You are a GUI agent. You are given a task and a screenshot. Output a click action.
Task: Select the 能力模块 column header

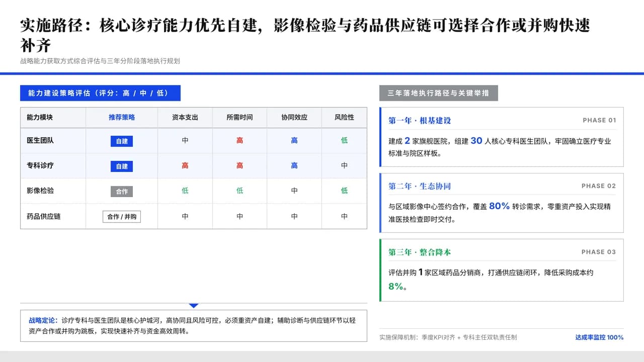(x=40, y=117)
